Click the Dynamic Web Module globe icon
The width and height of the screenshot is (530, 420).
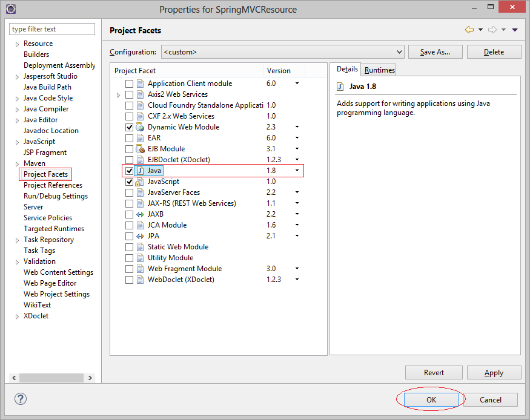click(x=140, y=127)
